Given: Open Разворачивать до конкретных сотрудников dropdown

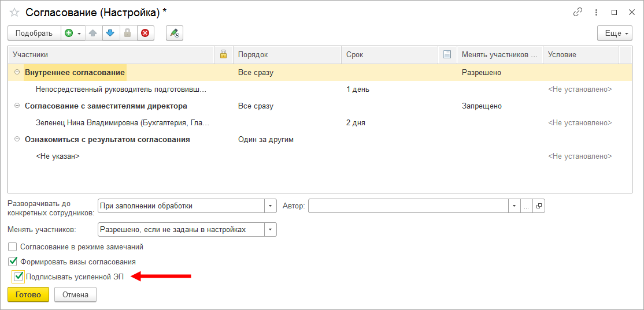Looking at the screenshot, I should tap(271, 206).
